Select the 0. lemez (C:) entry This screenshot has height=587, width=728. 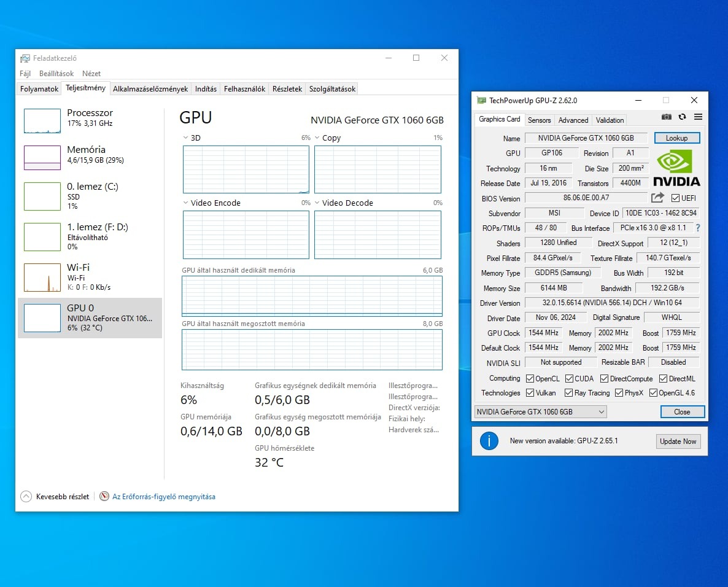click(x=90, y=196)
